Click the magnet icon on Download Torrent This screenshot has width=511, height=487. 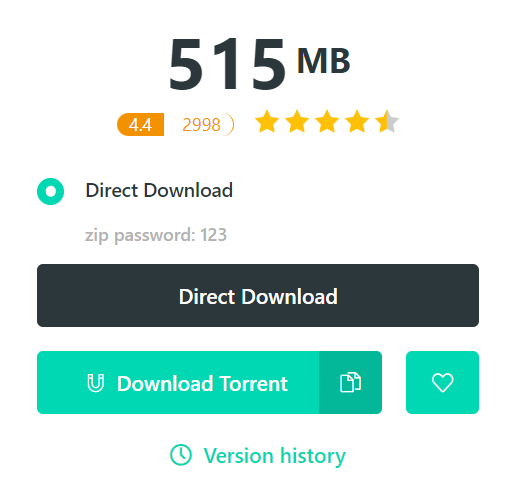95,383
